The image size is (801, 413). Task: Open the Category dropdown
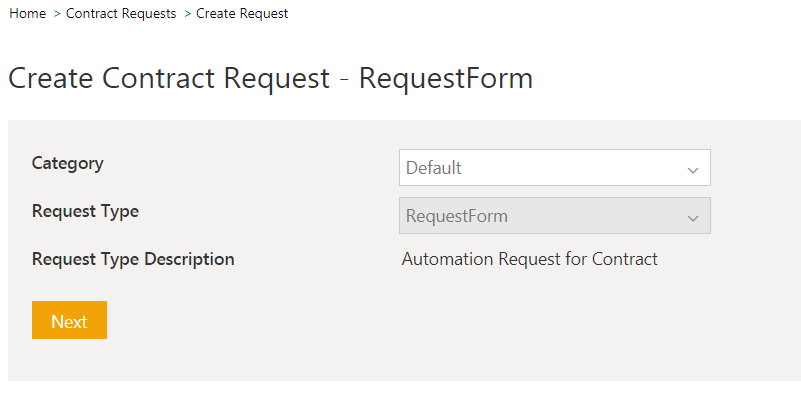tap(554, 168)
